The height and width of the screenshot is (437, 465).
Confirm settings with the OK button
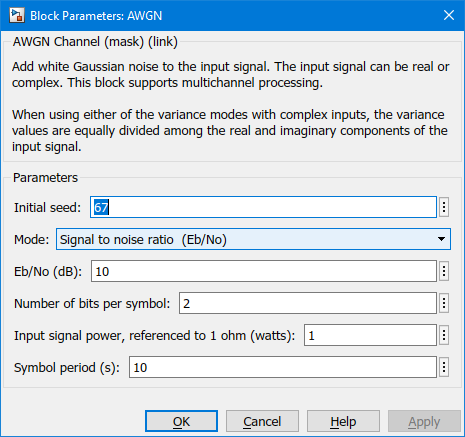(x=181, y=421)
